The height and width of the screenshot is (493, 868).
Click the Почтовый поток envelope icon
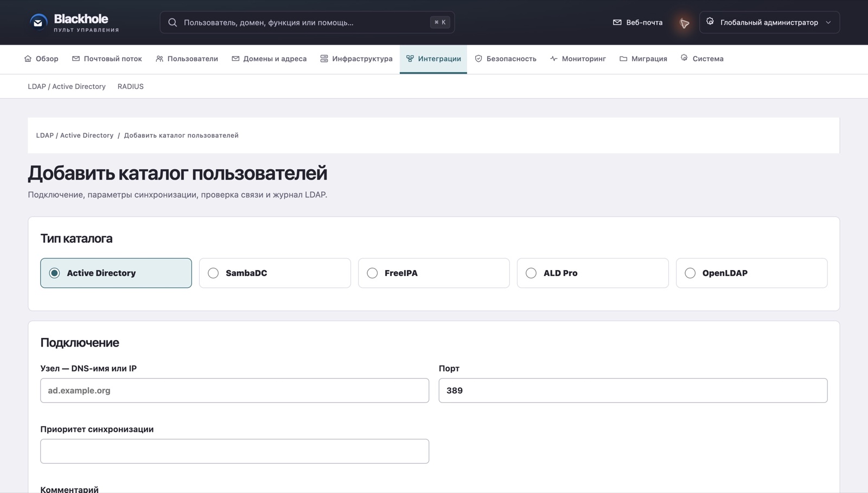point(76,59)
